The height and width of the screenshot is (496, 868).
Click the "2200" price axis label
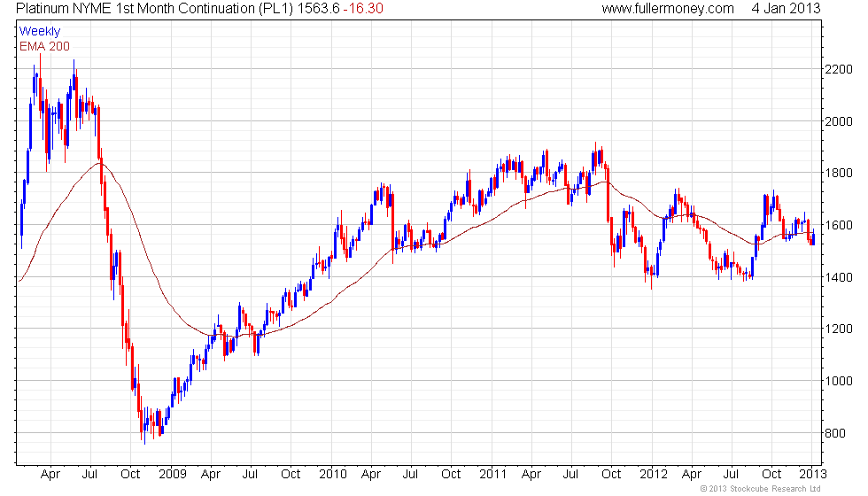click(x=838, y=69)
